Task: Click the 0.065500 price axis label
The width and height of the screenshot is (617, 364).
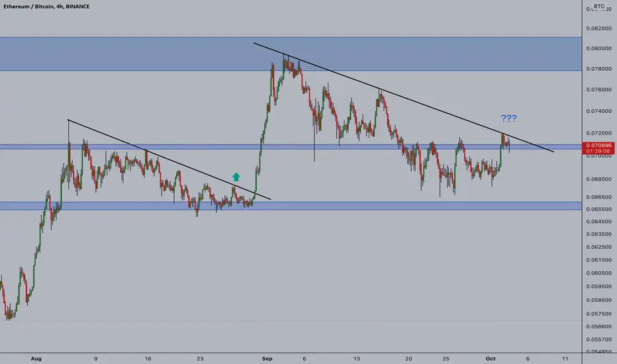Action: pos(599,209)
